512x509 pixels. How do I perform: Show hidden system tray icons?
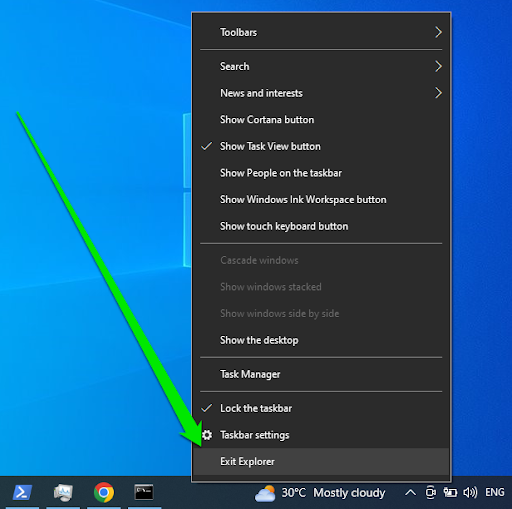point(410,492)
